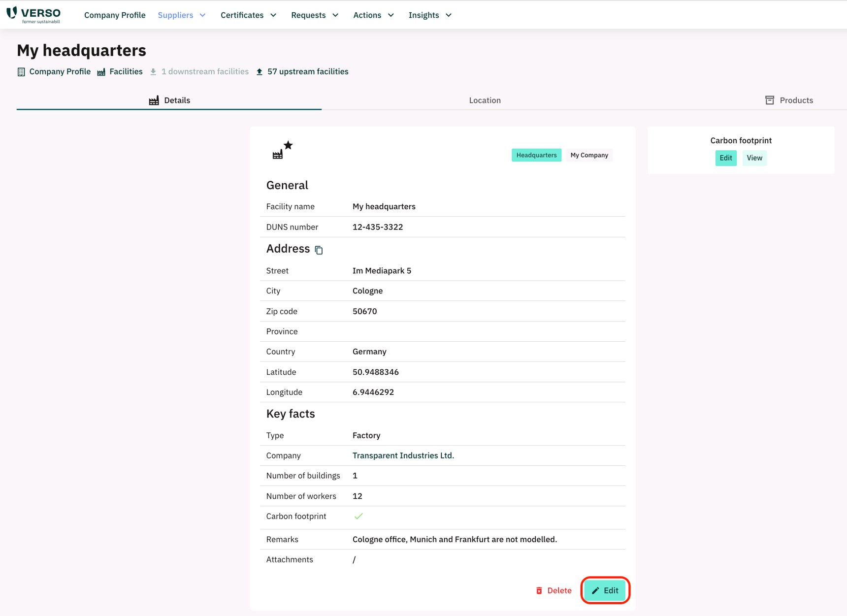This screenshot has width=847, height=616.
Task: Open the Requests dropdown menu
Action: click(x=315, y=15)
